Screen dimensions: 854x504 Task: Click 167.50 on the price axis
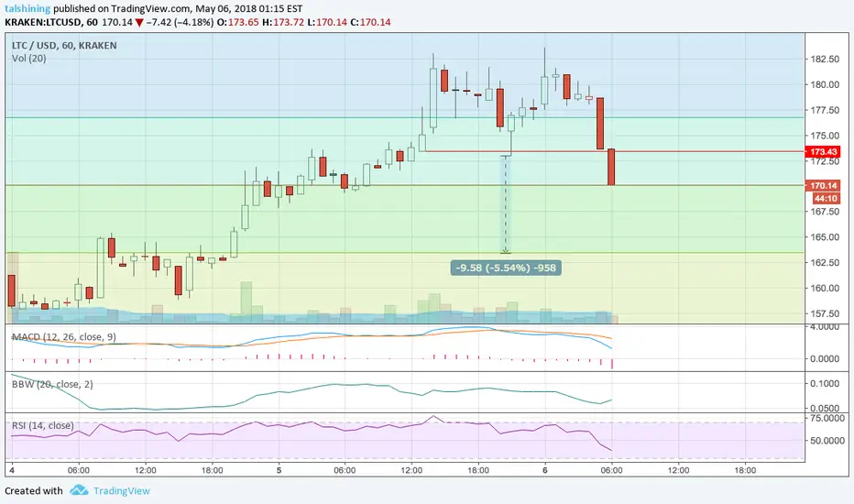[x=825, y=212]
